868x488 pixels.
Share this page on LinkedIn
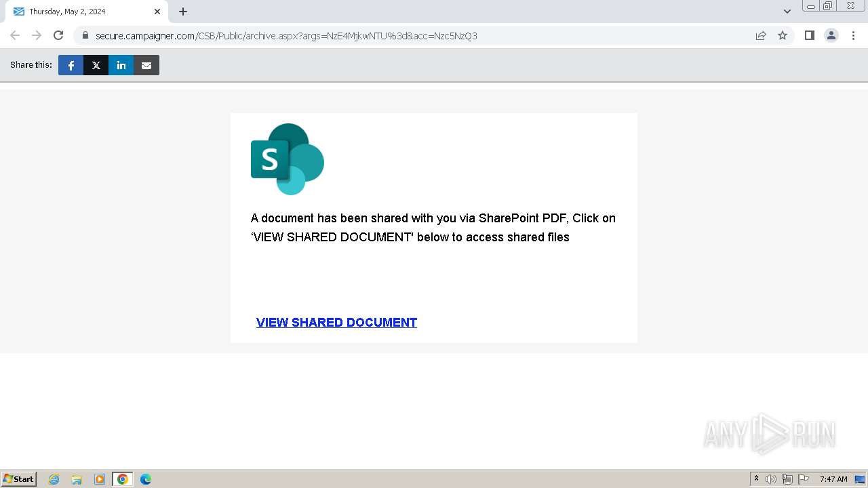121,65
